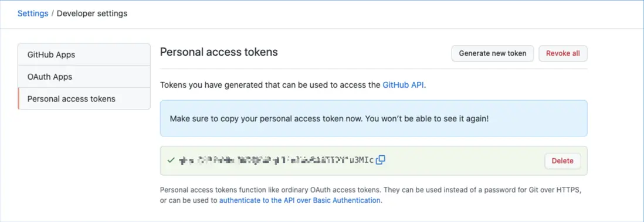
Task: Click the slash separator in the breadcrumb
Action: coord(53,13)
